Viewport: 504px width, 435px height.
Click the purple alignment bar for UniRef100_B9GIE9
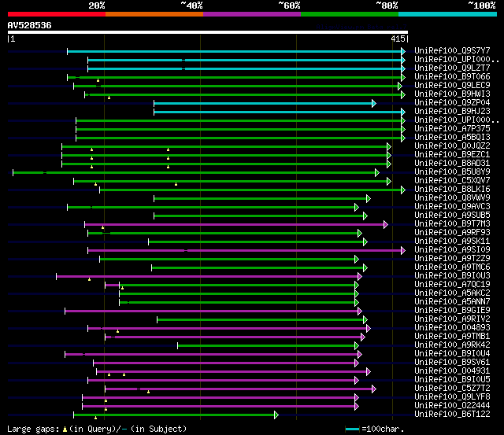pyautogui.click(x=212, y=311)
